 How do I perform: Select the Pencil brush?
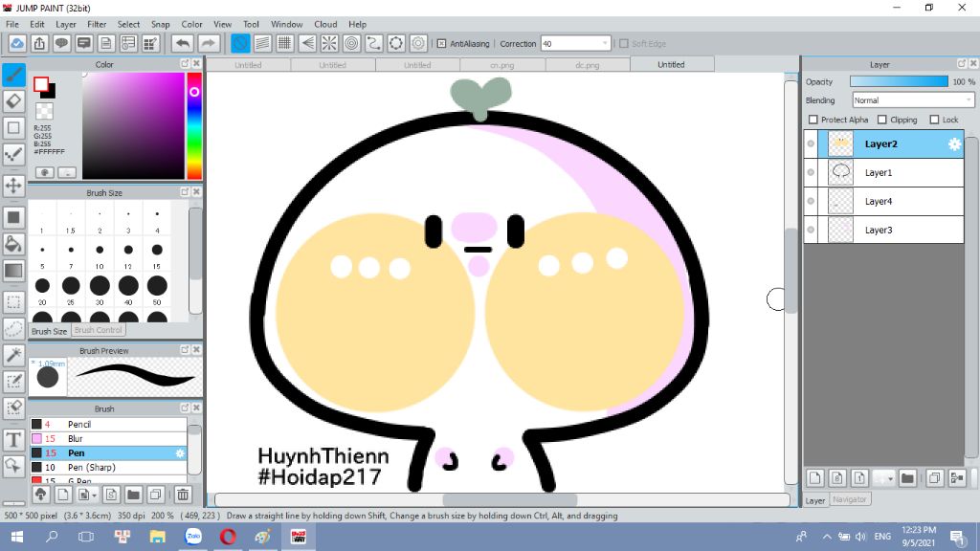point(108,424)
